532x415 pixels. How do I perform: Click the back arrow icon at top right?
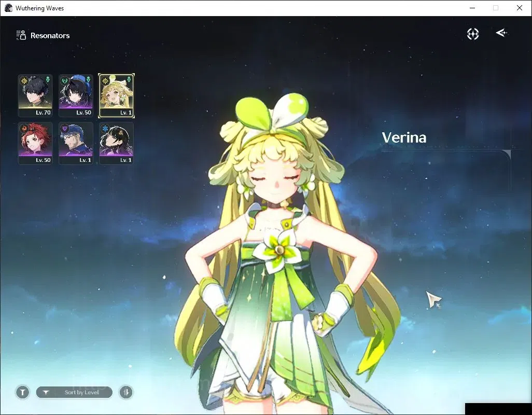point(501,33)
